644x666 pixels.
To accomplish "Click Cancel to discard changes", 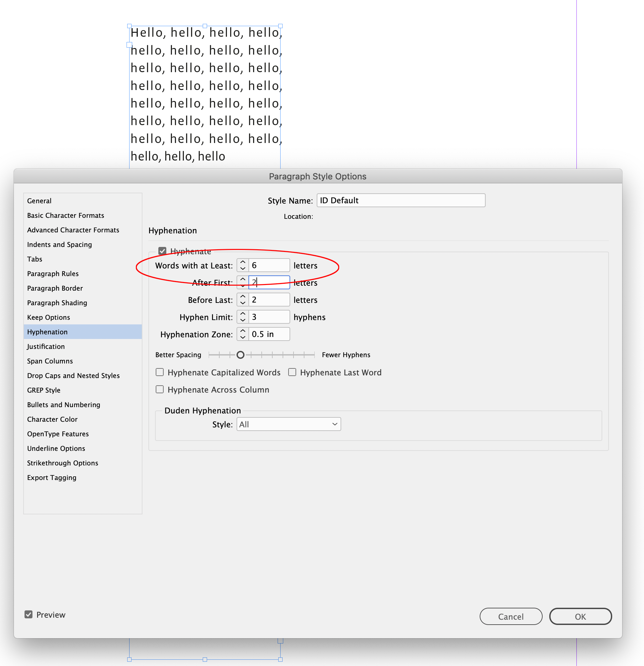I will point(511,616).
